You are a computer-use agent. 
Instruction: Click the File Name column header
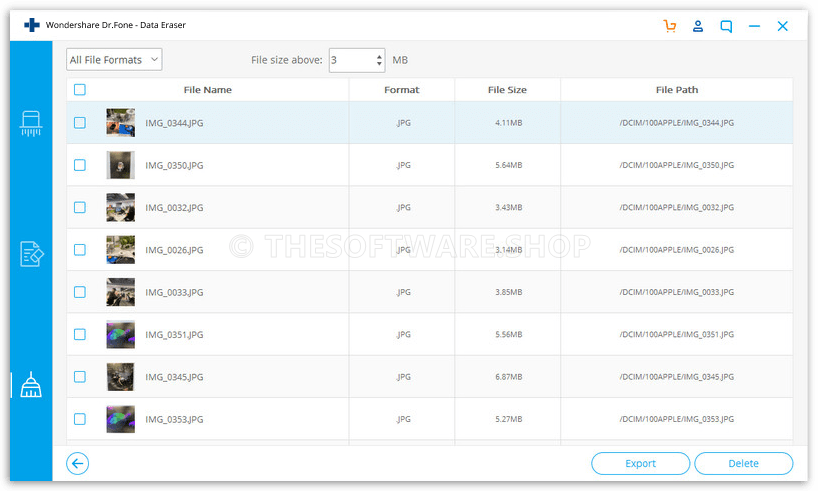tap(208, 90)
